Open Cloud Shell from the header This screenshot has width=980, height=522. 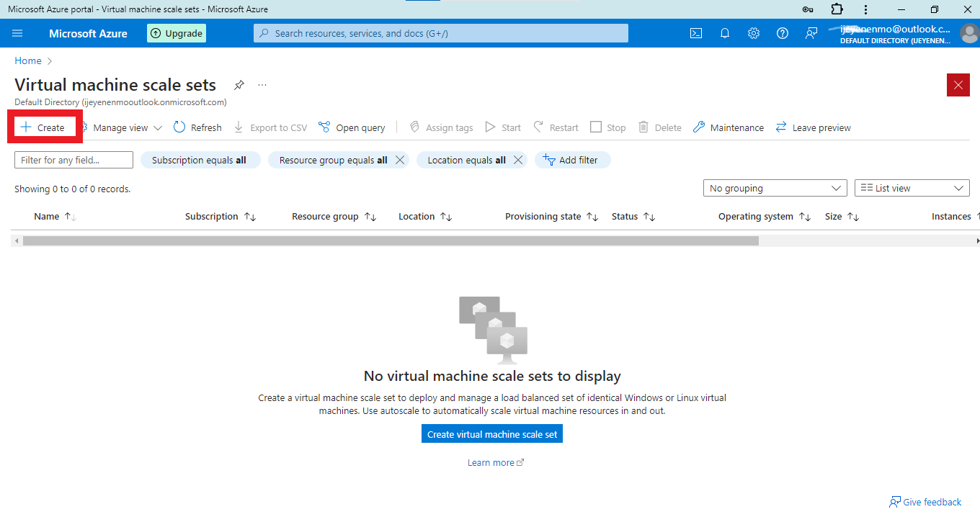(x=696, y=33)
